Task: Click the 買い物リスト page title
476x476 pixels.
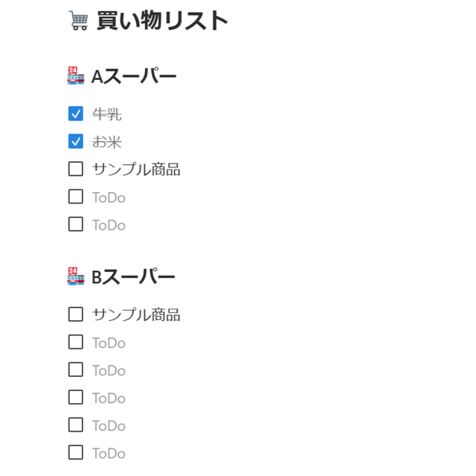Action: tap(163, 21)
